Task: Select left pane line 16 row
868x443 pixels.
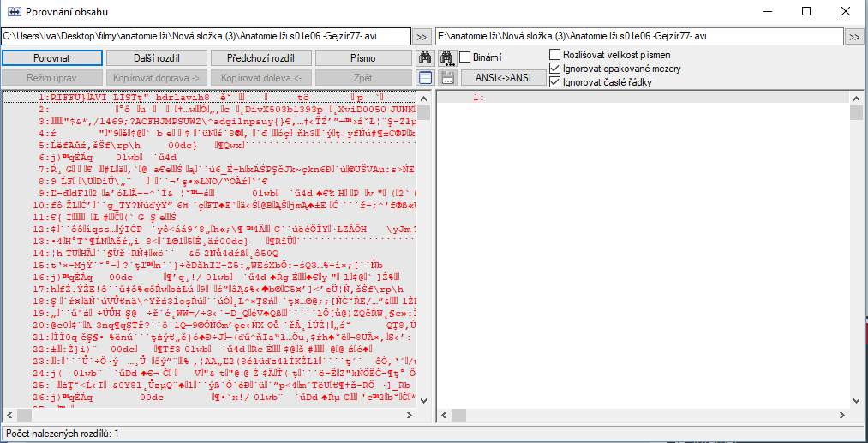Action: 209,276
